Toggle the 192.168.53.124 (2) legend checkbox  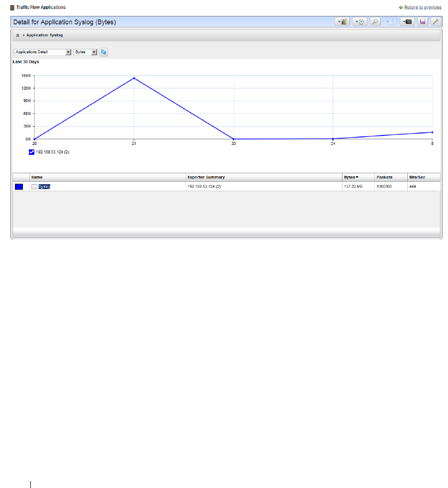click(x=31, y=152)
